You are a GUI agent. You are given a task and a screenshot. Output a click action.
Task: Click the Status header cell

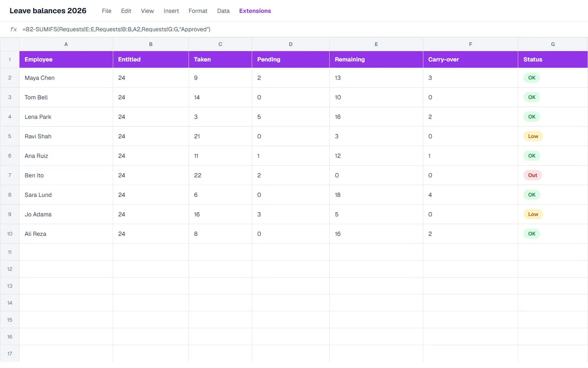[x=553, y=60]
